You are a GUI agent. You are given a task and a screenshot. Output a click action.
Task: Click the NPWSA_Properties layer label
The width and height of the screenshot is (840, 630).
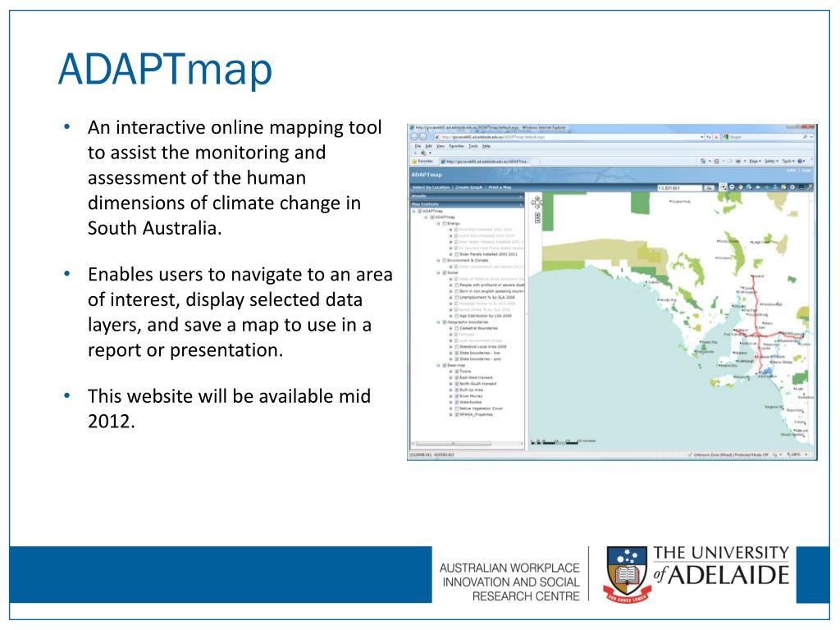(477, 414)
